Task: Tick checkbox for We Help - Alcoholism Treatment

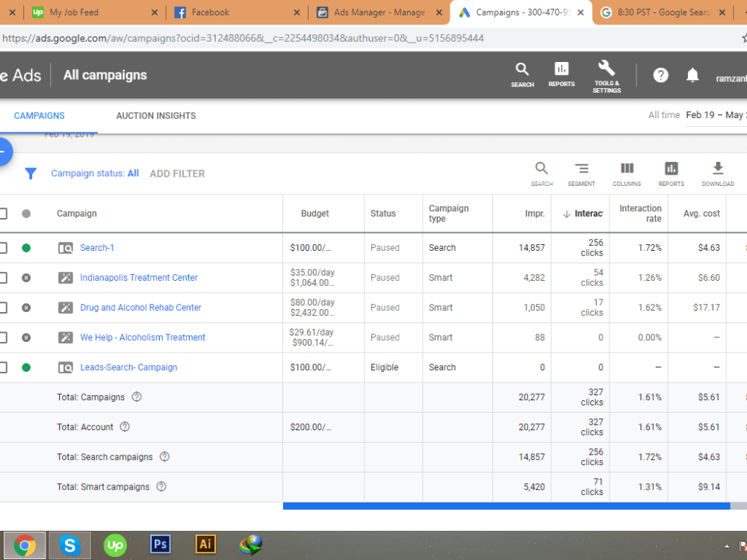Action: 3,337
